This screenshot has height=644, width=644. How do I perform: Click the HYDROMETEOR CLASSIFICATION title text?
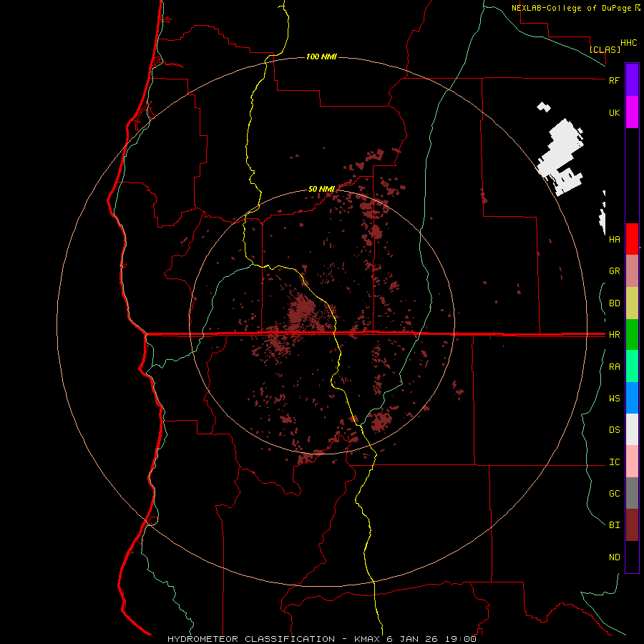251,639
